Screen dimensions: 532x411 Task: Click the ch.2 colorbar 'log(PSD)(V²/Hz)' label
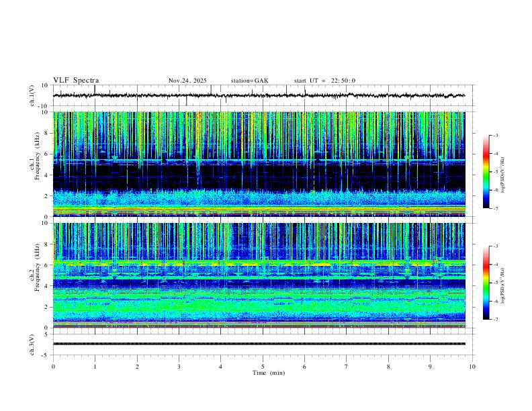pos(502,285)
